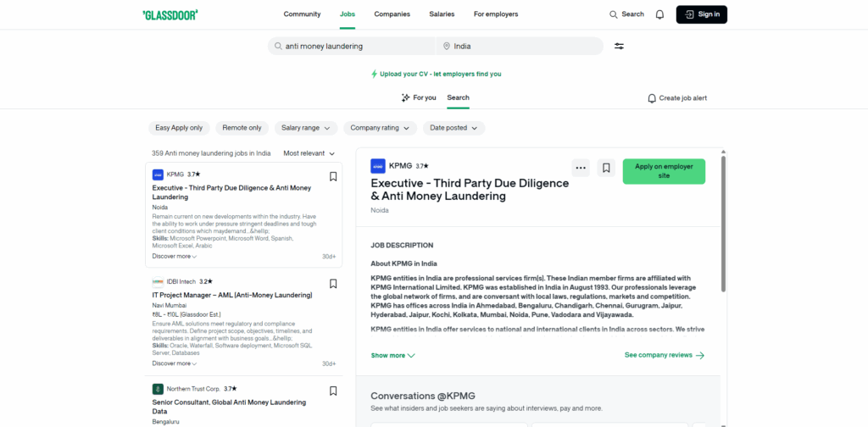868x427 pixels.
Task: Open the Glassdoor logo homepage
Action: pos(170,15)
